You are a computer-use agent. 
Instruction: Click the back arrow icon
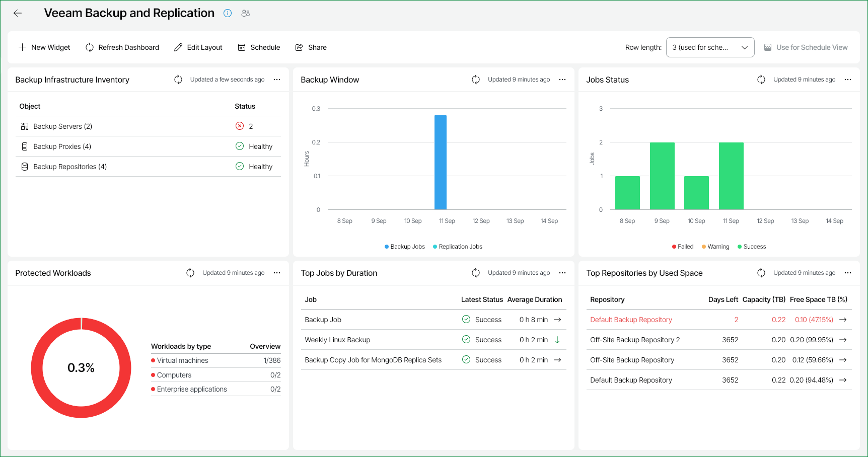tap(18, 13)
